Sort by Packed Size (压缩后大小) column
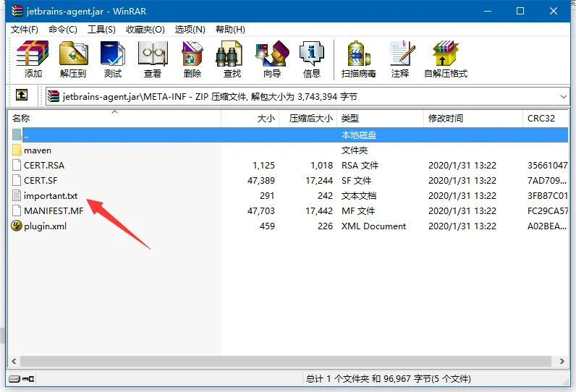The image size is (576, 392). click(x=308, y=118)
